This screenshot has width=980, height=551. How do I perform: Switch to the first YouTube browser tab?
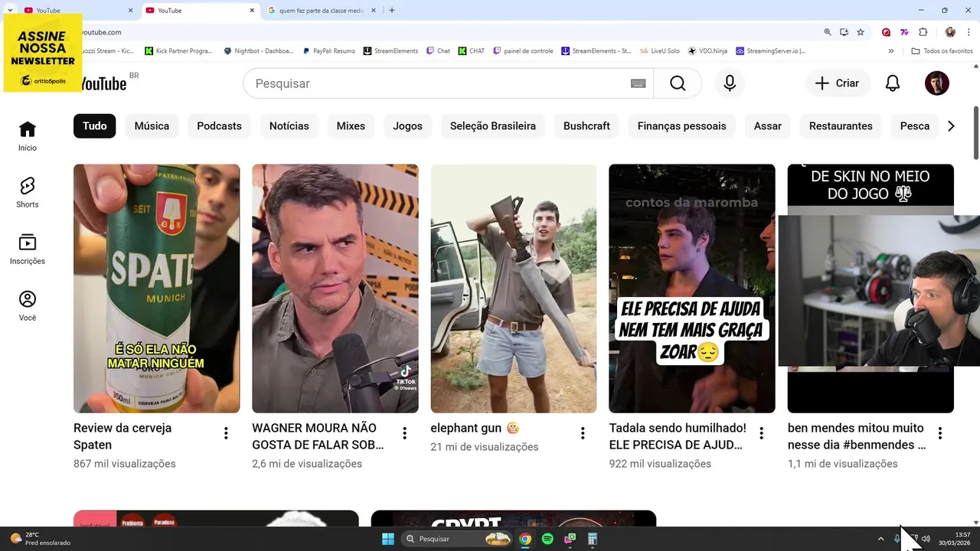(x=77, y=11)
